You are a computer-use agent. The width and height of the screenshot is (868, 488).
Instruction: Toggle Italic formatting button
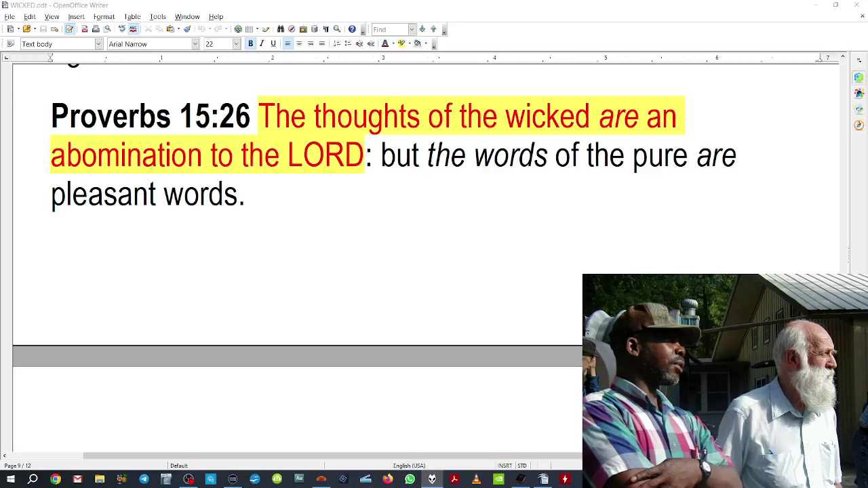coord(262,44)
